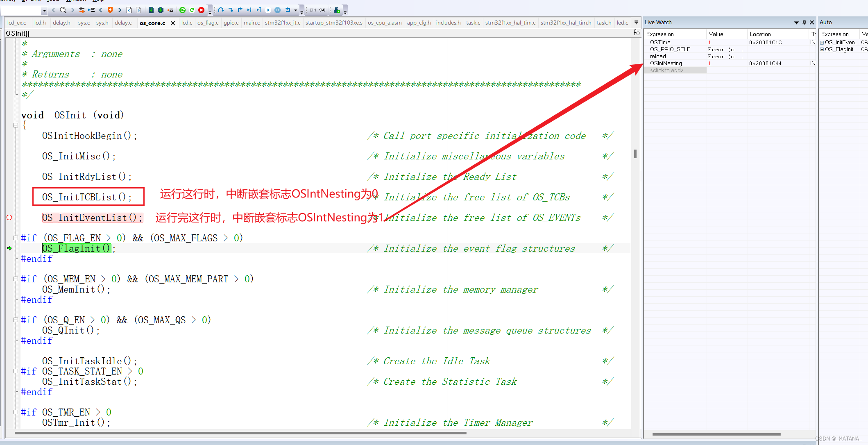Click the Reset debugger icon

(288, 10)
